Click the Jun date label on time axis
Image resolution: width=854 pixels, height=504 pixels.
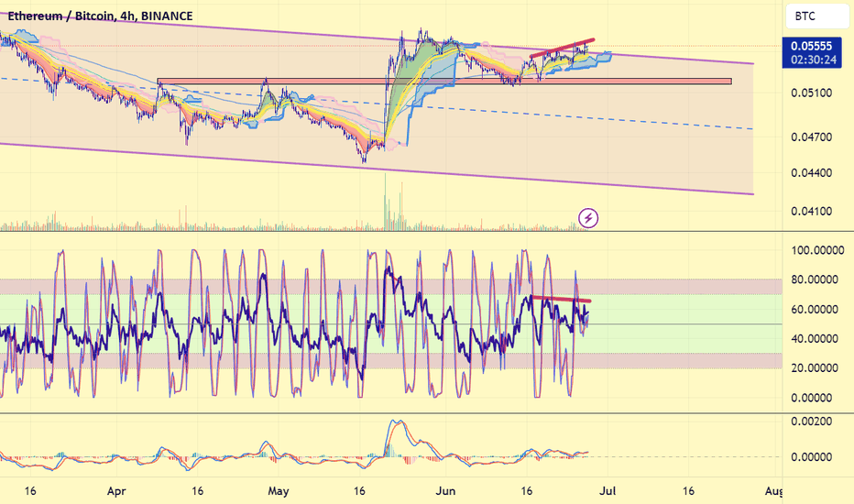[445, 491]
